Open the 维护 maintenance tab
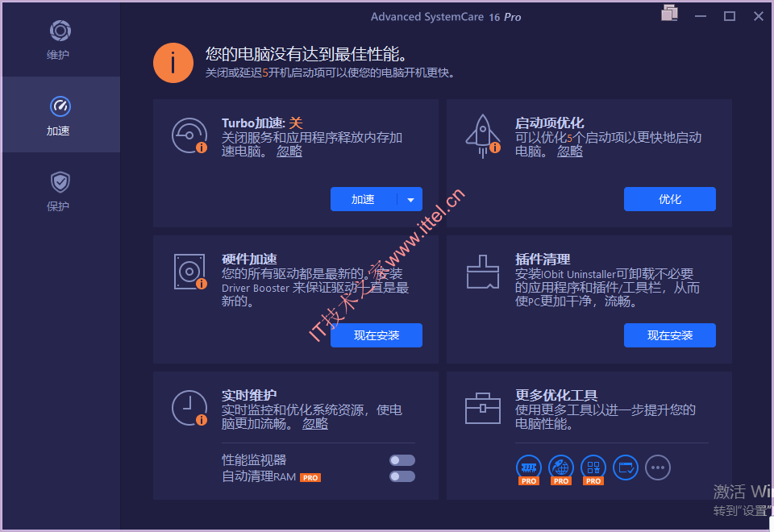This screenshot has width=774, height=532. [60, 39]
